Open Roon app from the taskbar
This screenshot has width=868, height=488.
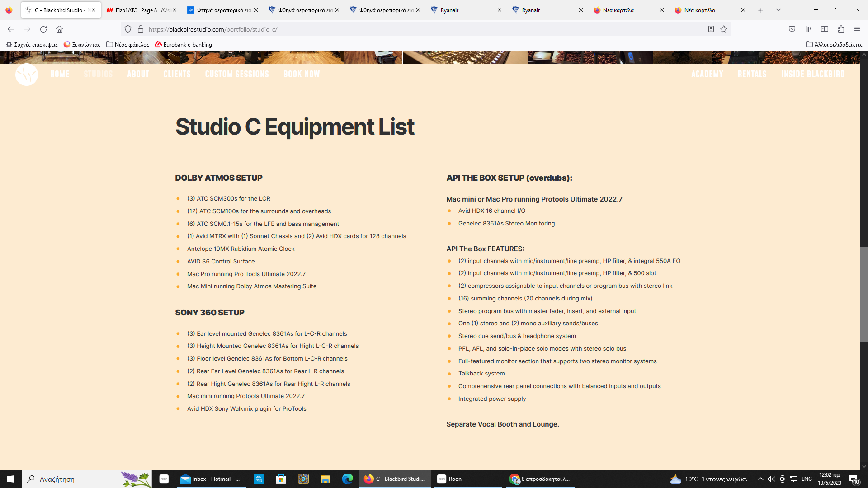(x=450, y=479)
